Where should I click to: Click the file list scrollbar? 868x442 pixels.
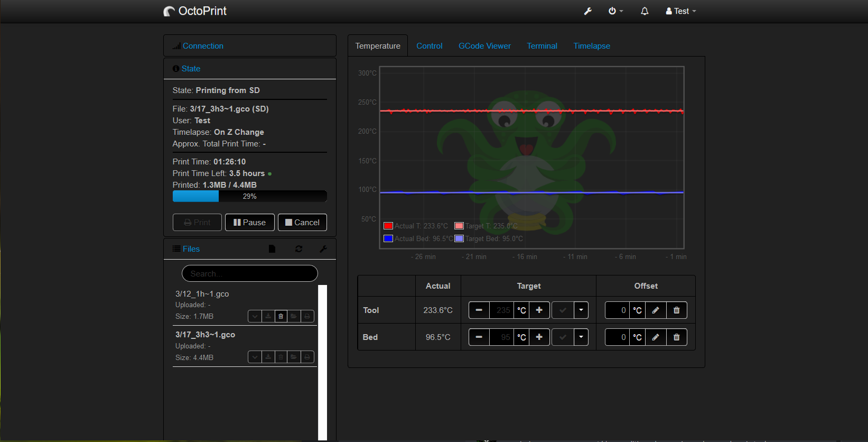click(323, 362)
